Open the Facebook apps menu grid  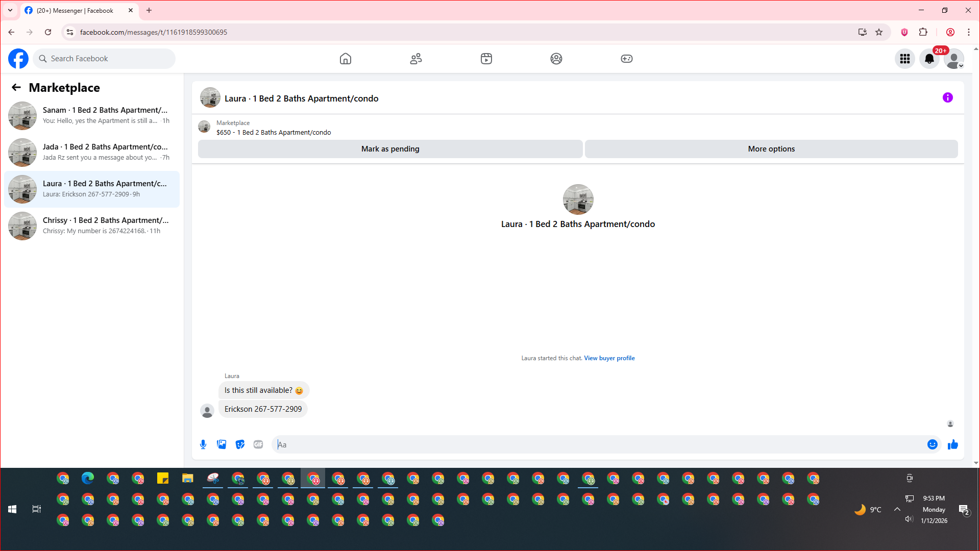pyautogui.click(x=904, y=59)
